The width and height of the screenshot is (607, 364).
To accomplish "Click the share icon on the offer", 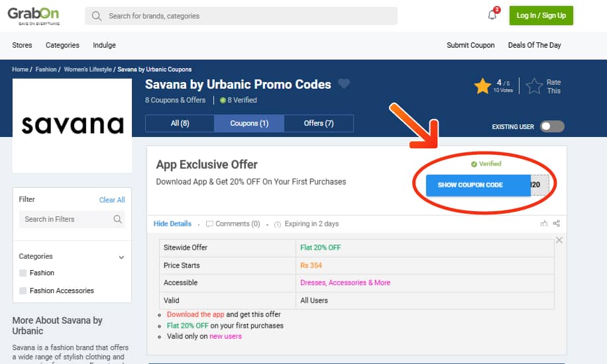I will 557,224.
